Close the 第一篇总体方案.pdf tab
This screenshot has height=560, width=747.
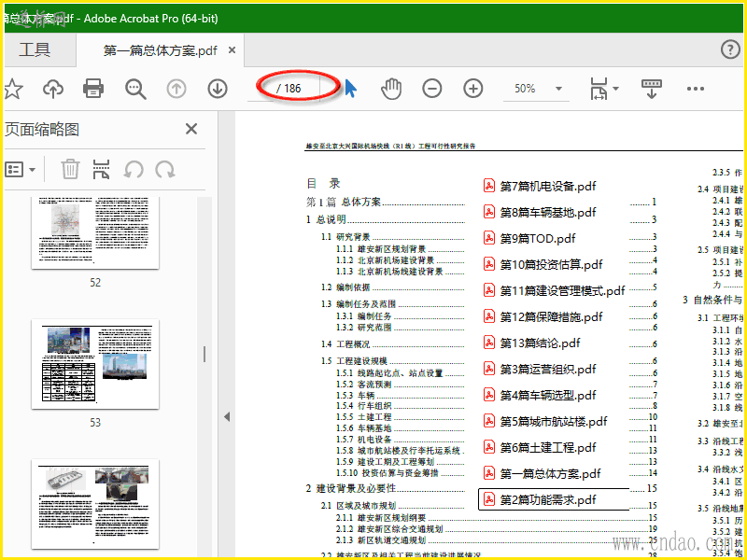232,50
